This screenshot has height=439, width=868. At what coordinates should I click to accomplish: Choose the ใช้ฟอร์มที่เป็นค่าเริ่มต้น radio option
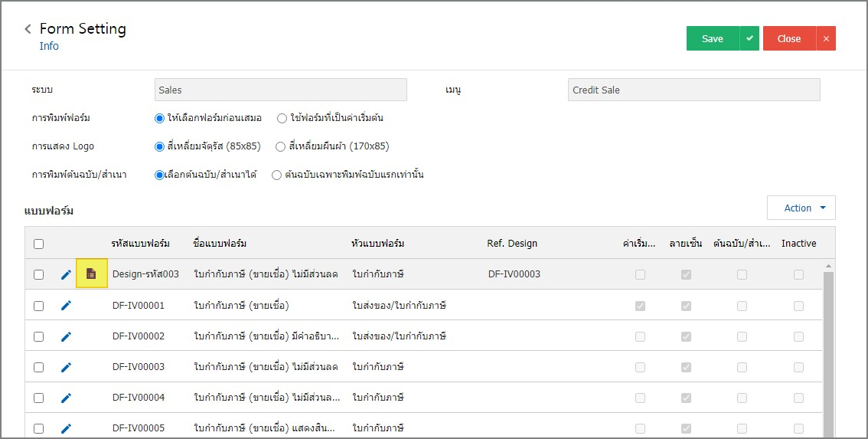[x=282, y=118]
